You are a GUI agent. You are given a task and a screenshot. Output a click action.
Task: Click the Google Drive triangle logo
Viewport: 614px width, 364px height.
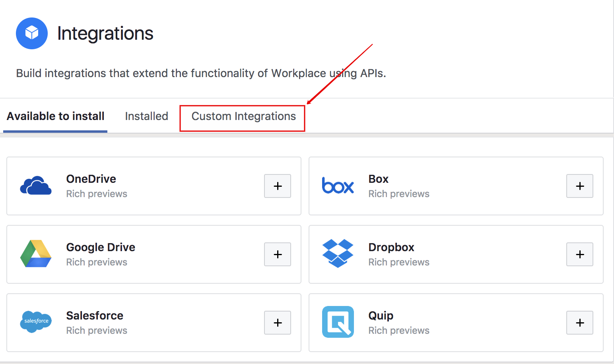(x=36, y=254)
